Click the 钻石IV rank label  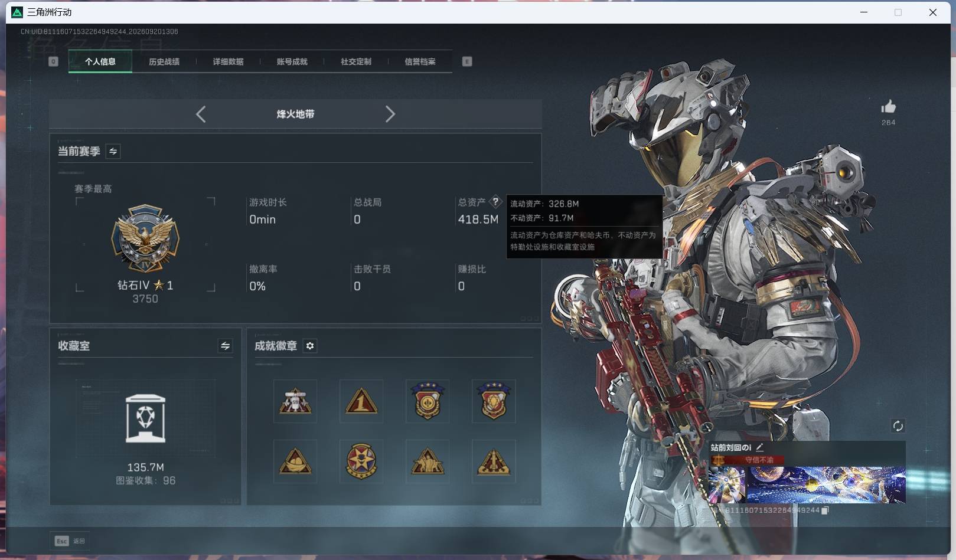pyautogui.click(x=145, y=286)
